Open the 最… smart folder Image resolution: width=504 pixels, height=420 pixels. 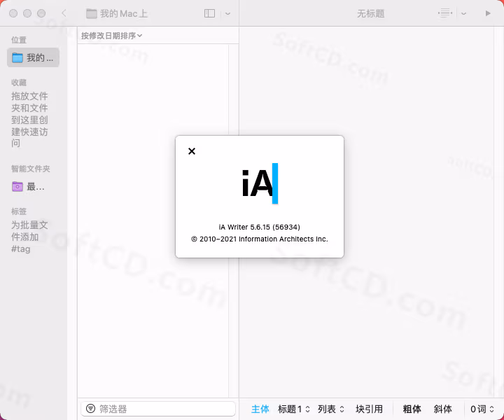29,186
